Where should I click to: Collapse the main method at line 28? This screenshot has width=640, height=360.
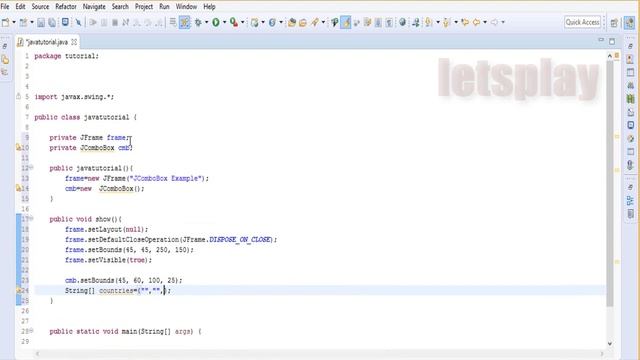tap(31, 331)
